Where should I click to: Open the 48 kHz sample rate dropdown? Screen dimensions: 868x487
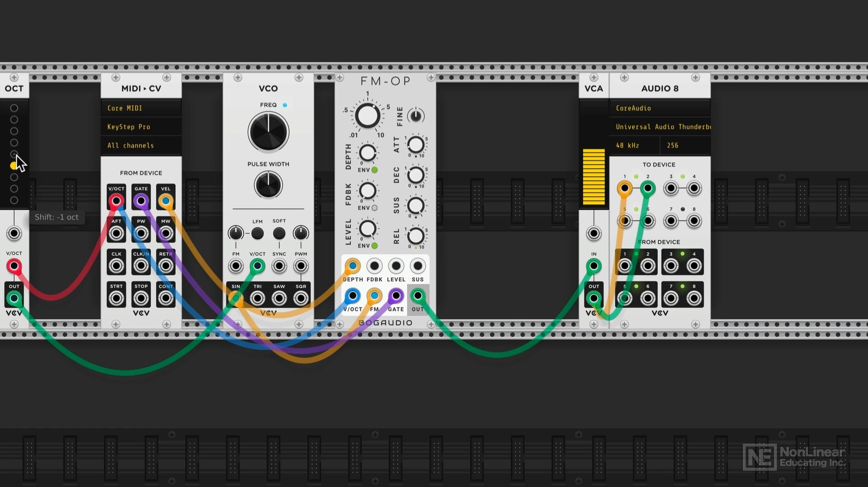(x=634, y=145)
